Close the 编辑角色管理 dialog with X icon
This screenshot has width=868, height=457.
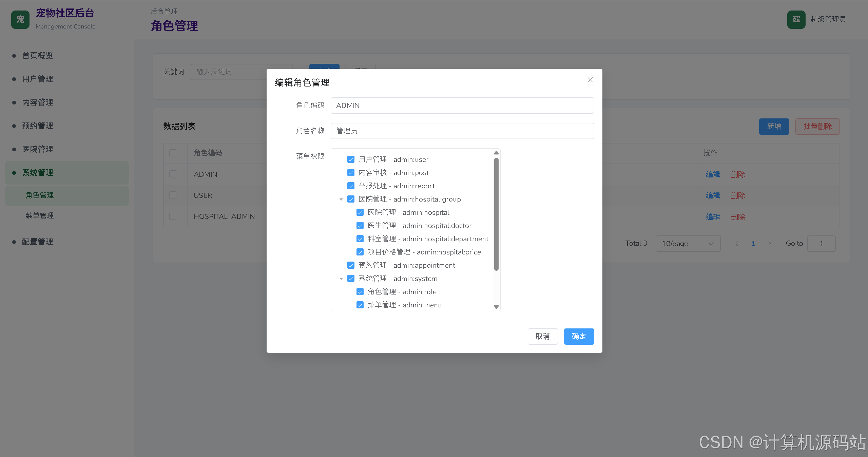(590, 80)
